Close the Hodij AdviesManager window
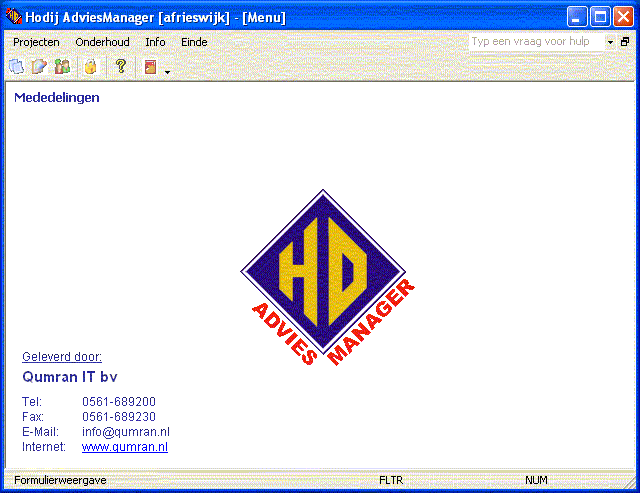640x493 pixels. click(623, 17)
